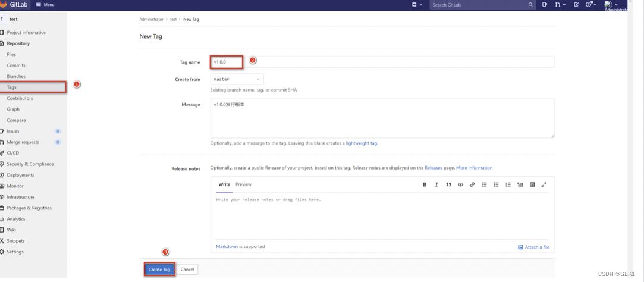Add a bullet list in release notes
Image resolution: width=644 pixels, height=282 pixels.
point(484,184)
